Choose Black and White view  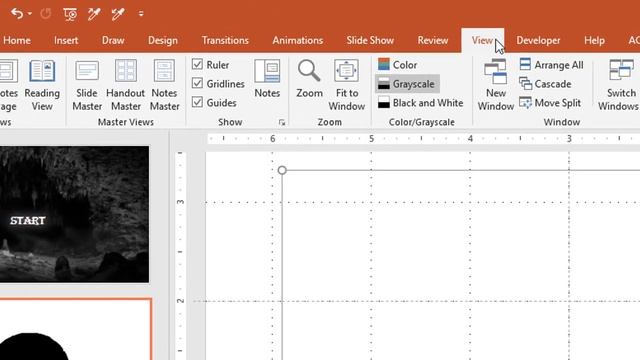(421, 103)
